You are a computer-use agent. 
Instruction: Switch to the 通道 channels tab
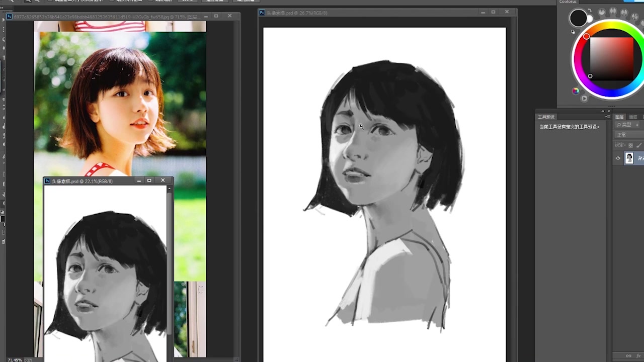point(633,117)
